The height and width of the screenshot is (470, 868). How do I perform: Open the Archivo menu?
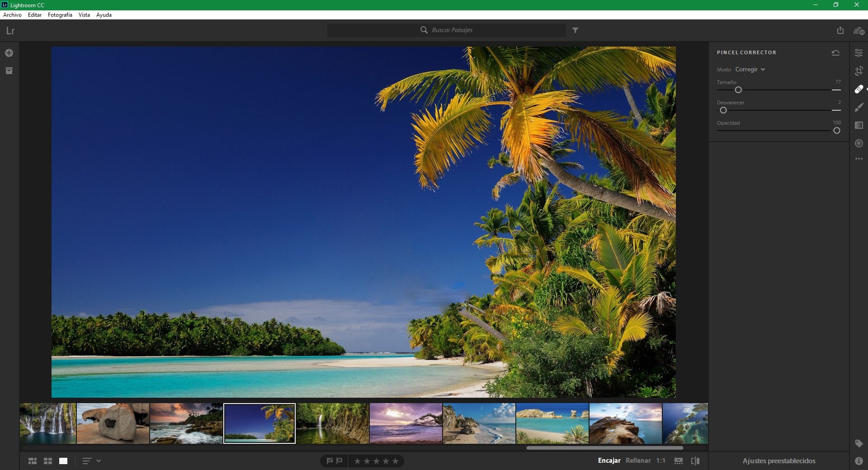coord(12,15)
